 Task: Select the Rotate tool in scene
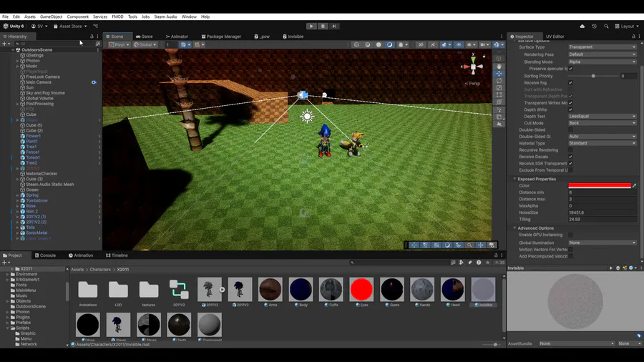click(x=499, y=81)
